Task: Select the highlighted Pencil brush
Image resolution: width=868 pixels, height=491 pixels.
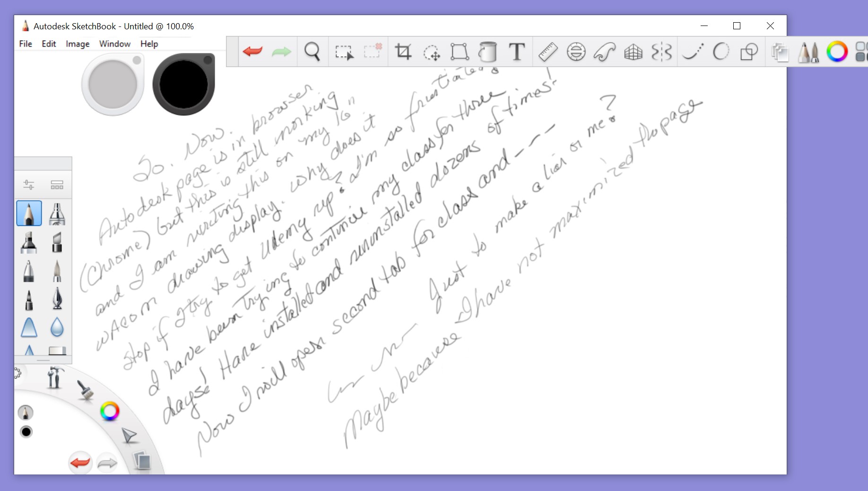Action: coord(29,213)
